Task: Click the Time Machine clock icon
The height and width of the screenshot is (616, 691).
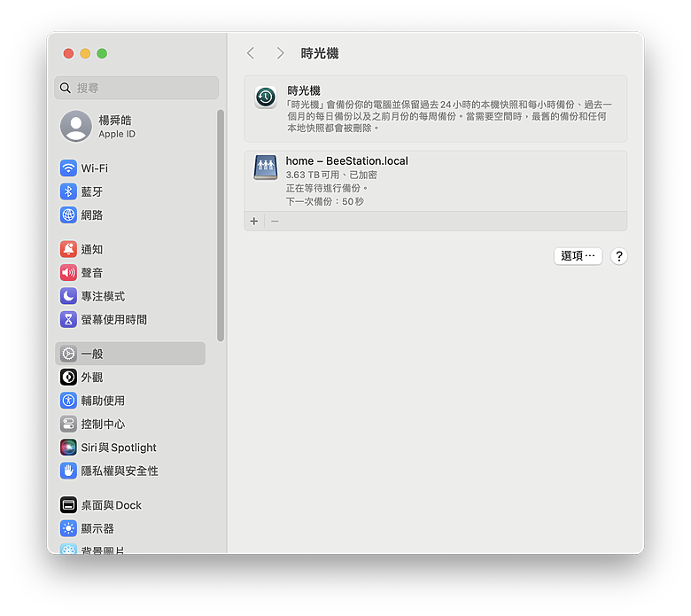Action: 265,97
